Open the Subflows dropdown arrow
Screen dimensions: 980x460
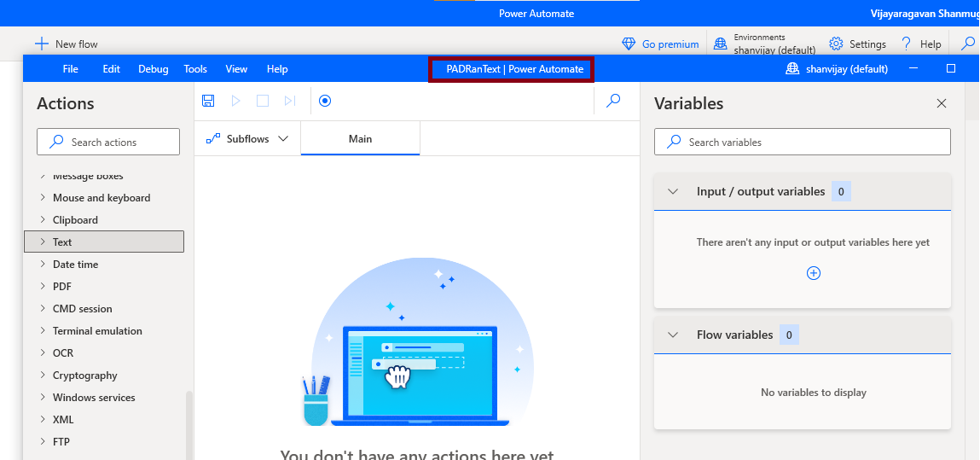(x=283, y=139)
